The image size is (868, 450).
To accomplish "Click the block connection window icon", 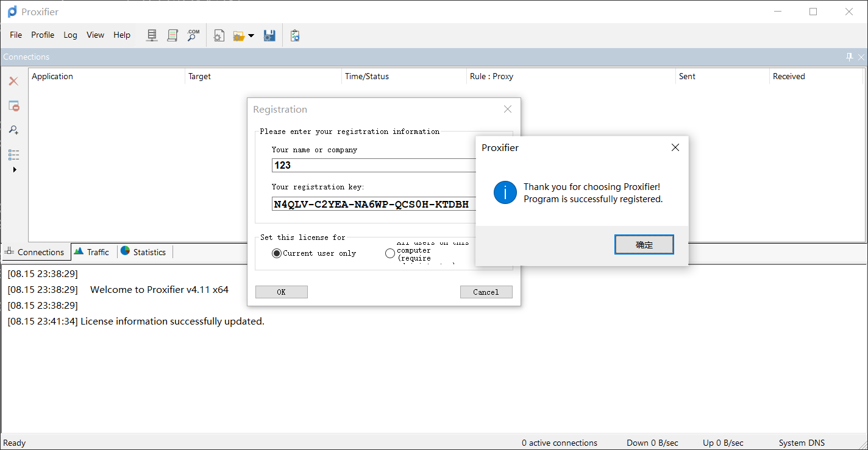I will point(13,106).
